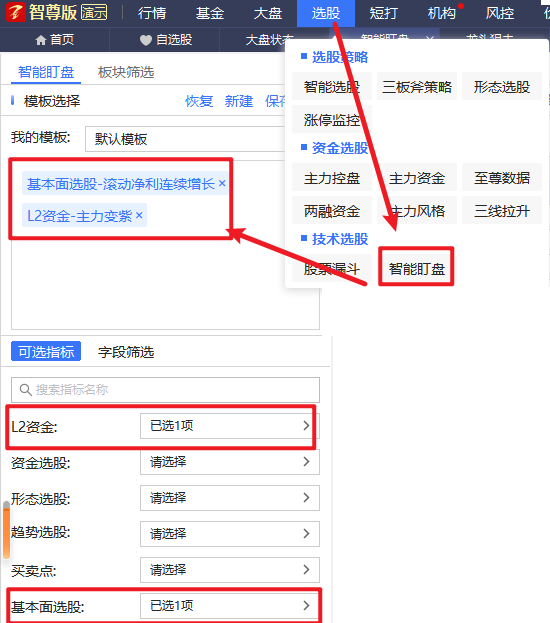Choose 主力资金 in the menu

pyautogui.click(x=417, y=178)
